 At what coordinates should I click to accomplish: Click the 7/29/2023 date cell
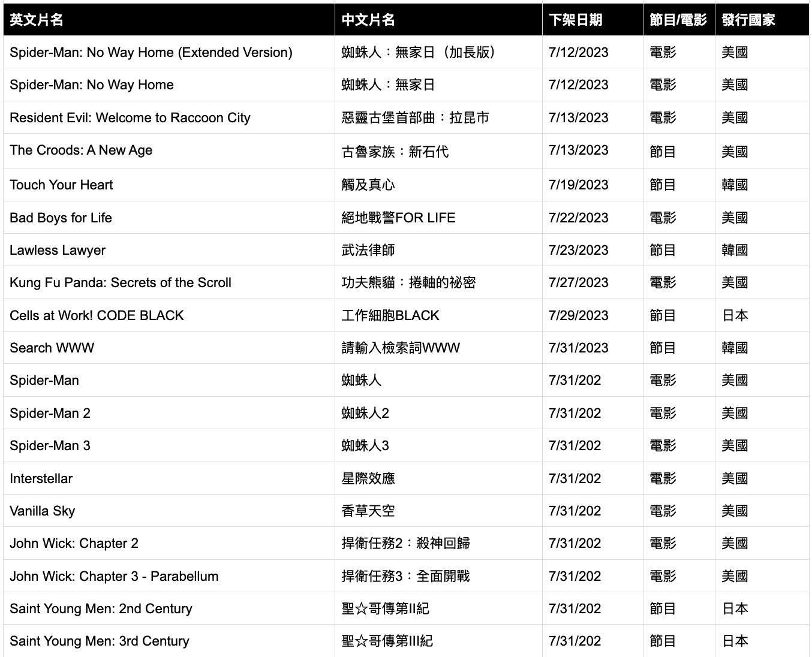point(593,315)
